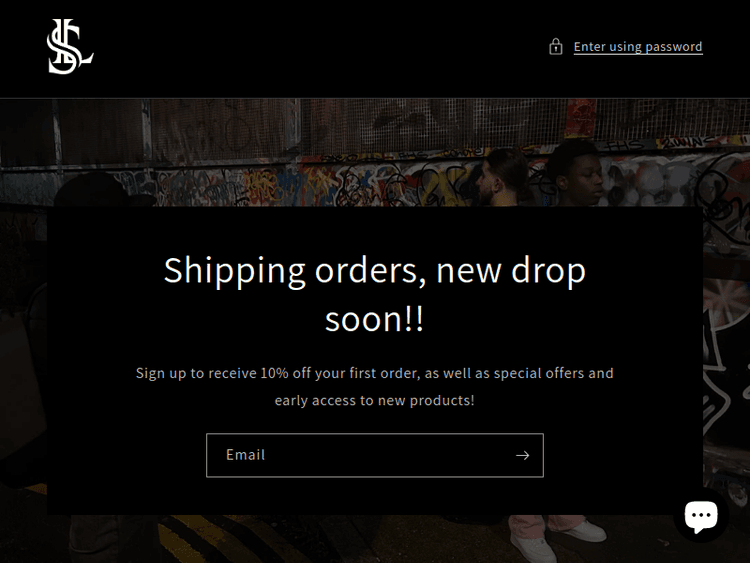Focus the Email input field

click(x=375, y=455)
